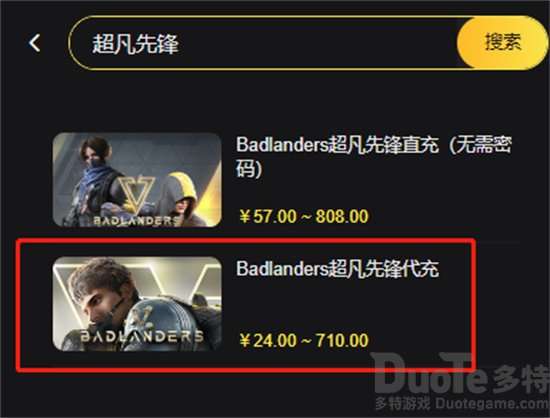This screenshot has width=550, height=418.
Task: Click the yellow-hooded character in first thumbnail
Action: 182,199
